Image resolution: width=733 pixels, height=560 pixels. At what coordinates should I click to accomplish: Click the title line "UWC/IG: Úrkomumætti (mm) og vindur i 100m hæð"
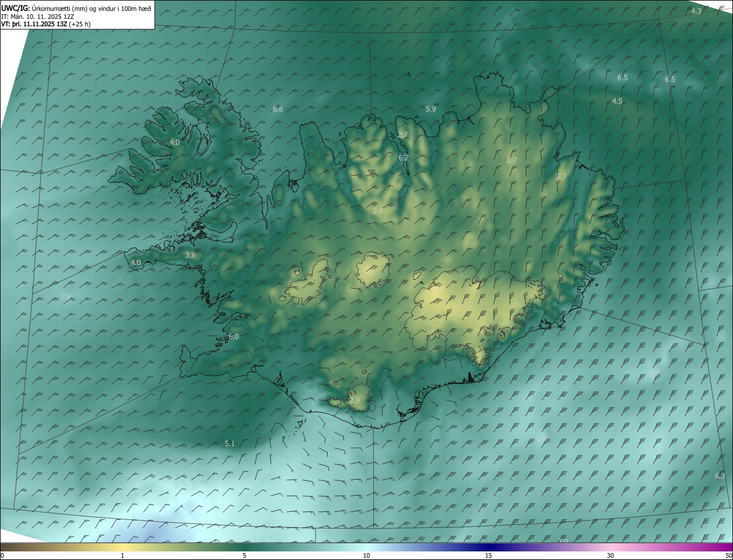76,8
